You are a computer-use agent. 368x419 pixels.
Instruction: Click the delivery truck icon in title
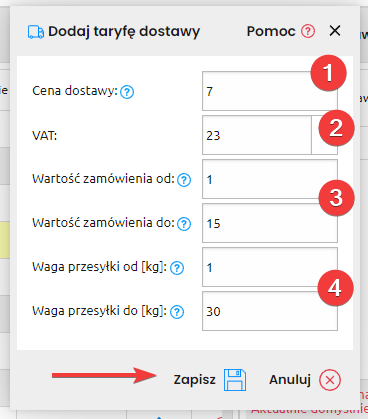(36, 32)
